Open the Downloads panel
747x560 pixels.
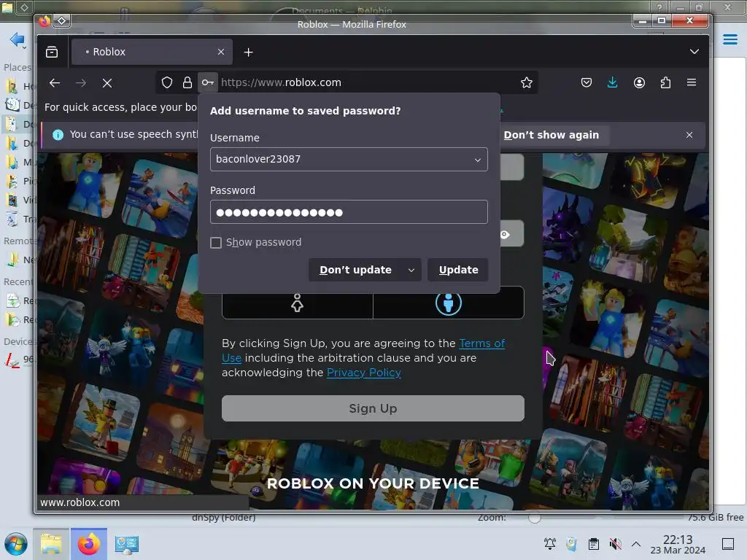(x=613, y=82)
